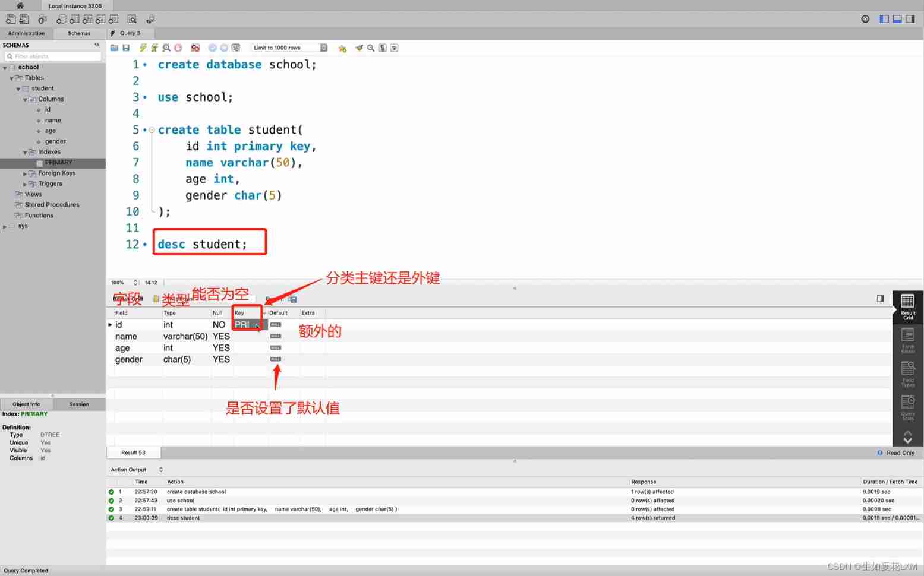Collapse the school schema node

point(5,68)
